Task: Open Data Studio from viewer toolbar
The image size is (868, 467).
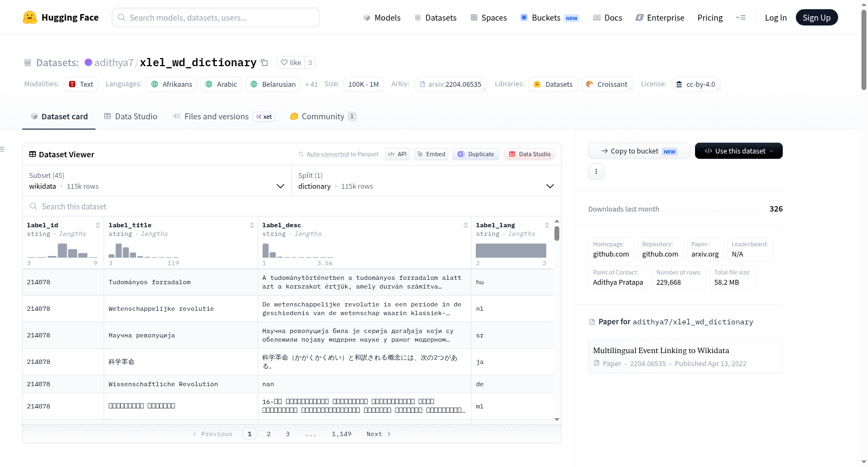Action: point(529,154)
